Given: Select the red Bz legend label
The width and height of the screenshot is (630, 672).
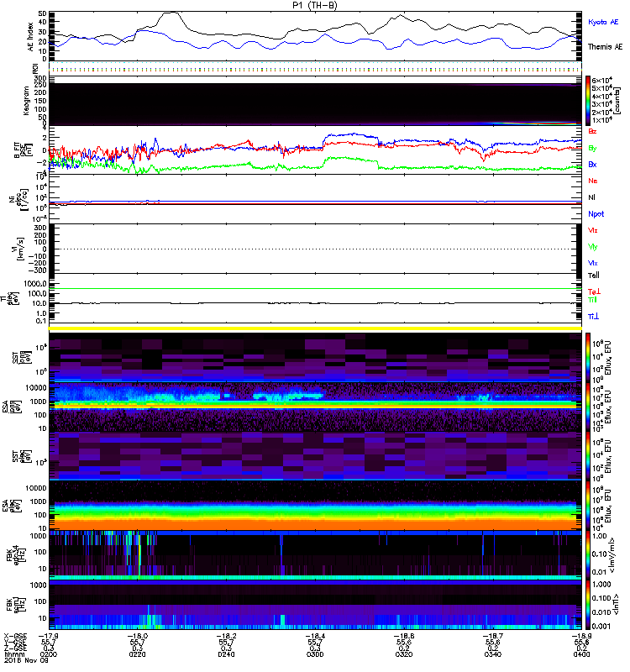Looking at the screenshot, I should pos(592,131).
